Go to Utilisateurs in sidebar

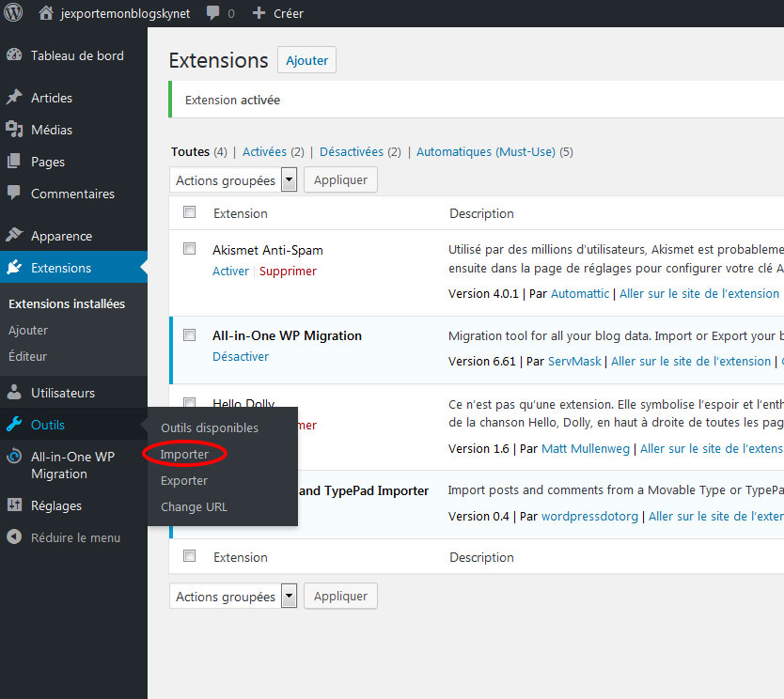(73, 393)
